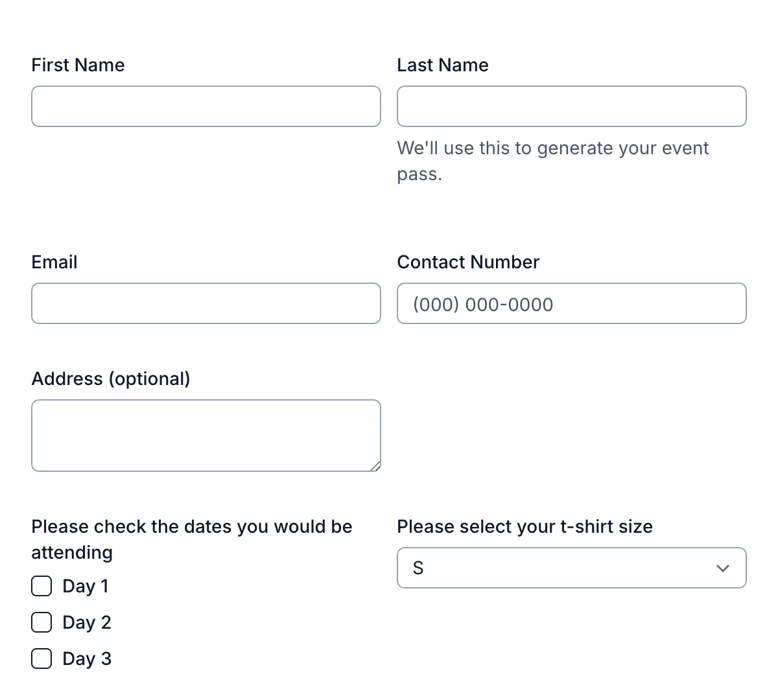Click the Last Name label
This screenshot has width=778, height=700.
point(443,65)
